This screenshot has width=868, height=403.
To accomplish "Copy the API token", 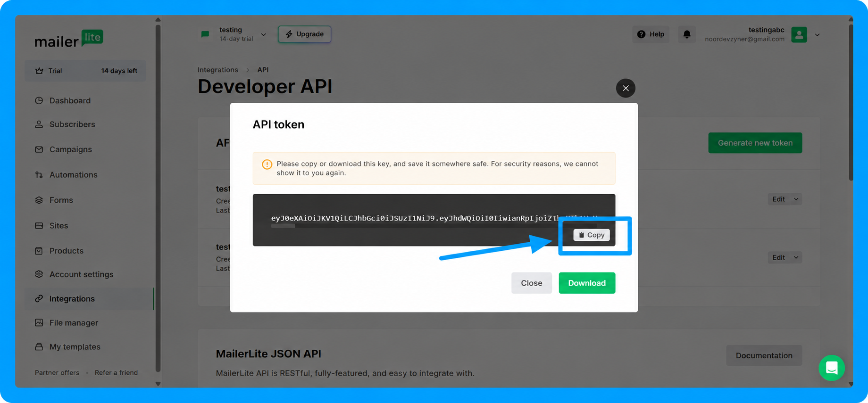I will (592, 235).
